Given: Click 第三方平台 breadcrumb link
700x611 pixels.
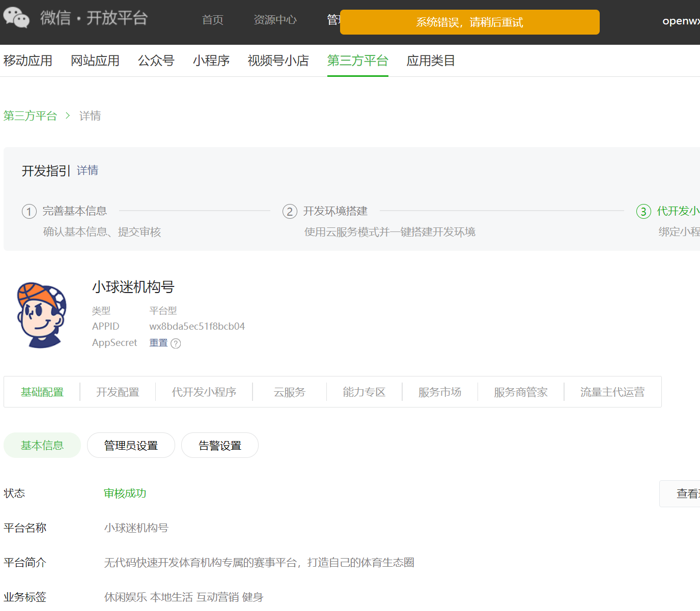Looking at the screenshot, I should (30, 116).
